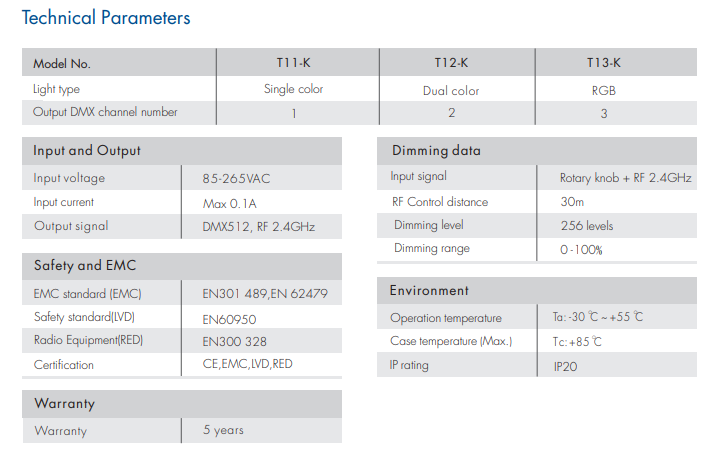This screenshot has width=728, height=461.
Task: Click the Operation temperature row label
Action: 446,318
